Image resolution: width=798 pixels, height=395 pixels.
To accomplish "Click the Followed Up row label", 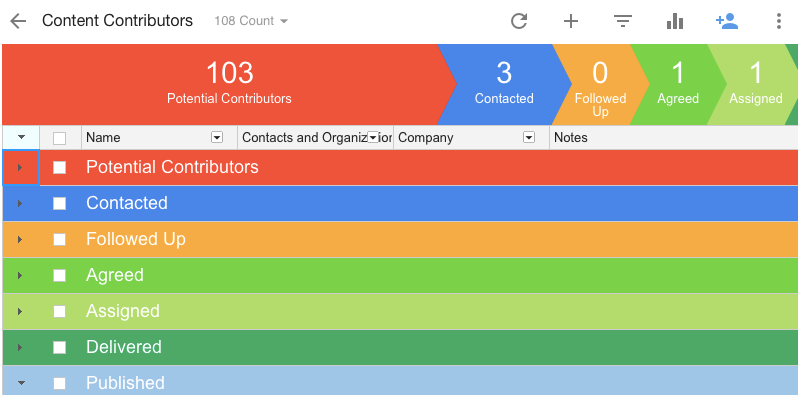I will click(136, 239).
